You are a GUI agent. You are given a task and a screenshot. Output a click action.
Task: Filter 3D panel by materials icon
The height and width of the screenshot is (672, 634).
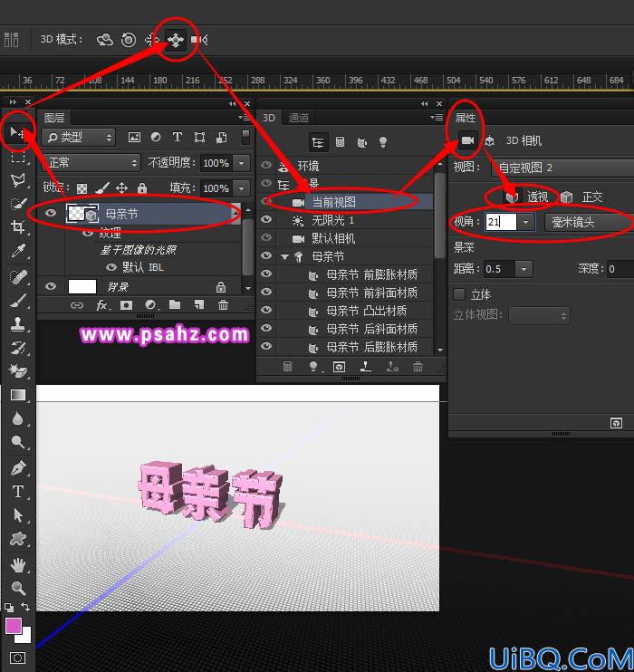point(361,142)
